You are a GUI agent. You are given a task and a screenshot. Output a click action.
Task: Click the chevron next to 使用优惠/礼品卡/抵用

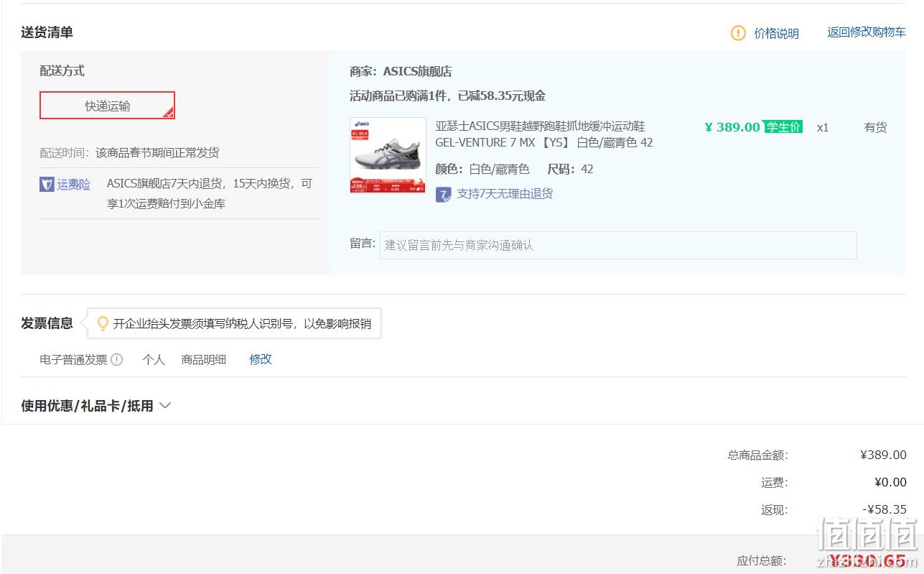pyautogui.click(x=165, y=406)
